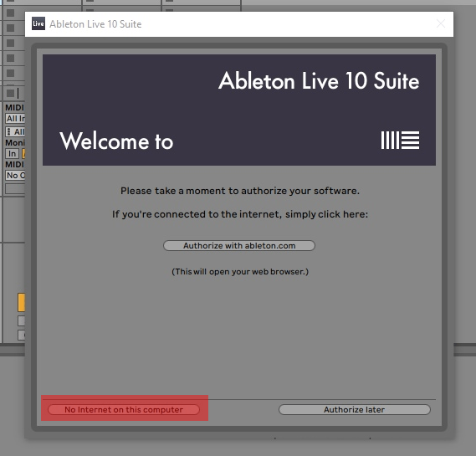
Task: Open the No Output MIDI dropdown
Action: pos(15,176)
